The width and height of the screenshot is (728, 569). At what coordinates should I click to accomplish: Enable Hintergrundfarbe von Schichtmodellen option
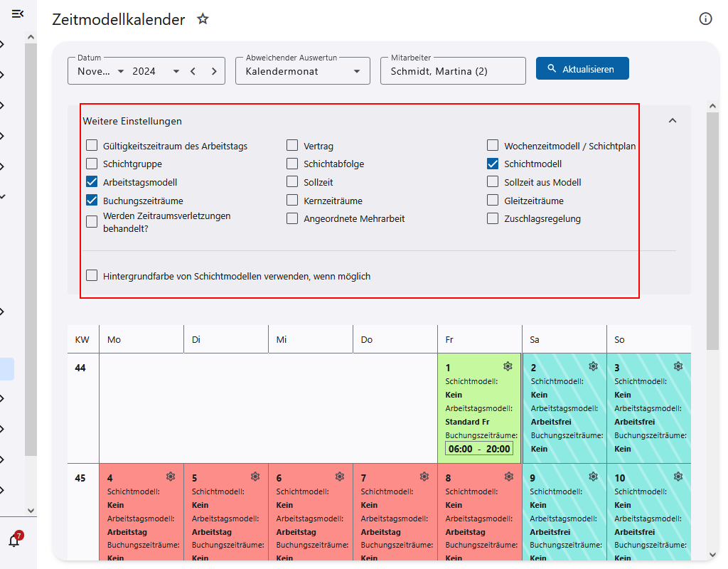click(x=92, y=275)
